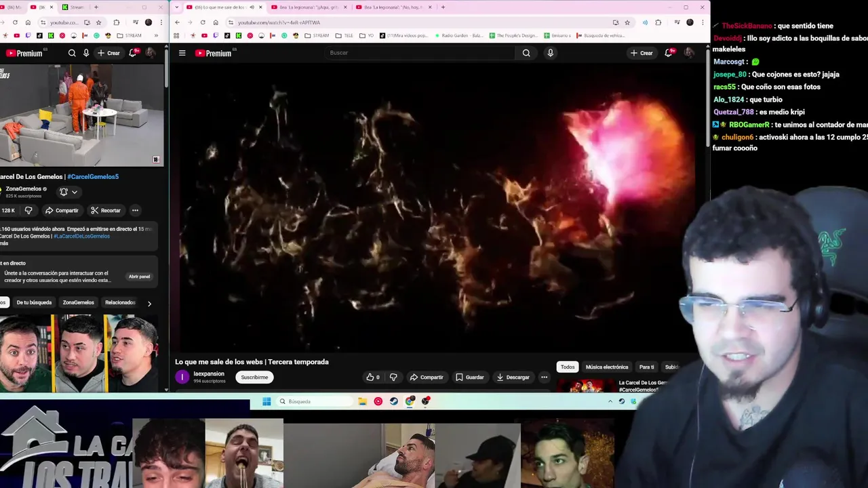
Task: Open tab search chevron in right window
Action: click(176, 7)
